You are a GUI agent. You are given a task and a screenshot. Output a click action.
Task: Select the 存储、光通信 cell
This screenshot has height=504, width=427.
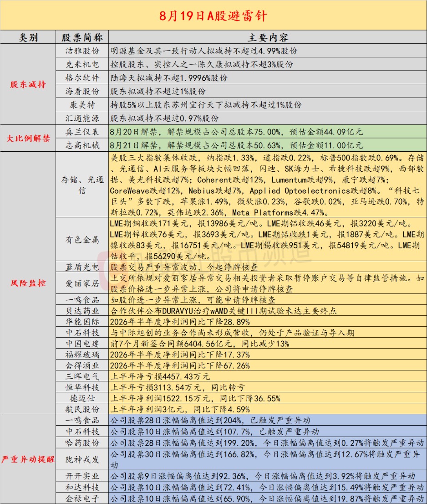[x=82, y=185]
